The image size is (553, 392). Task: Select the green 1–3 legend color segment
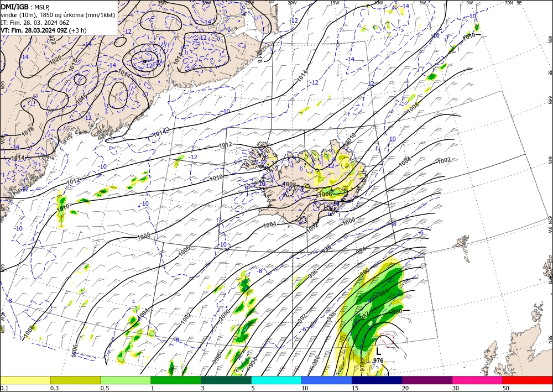click(x=176, y=380)
